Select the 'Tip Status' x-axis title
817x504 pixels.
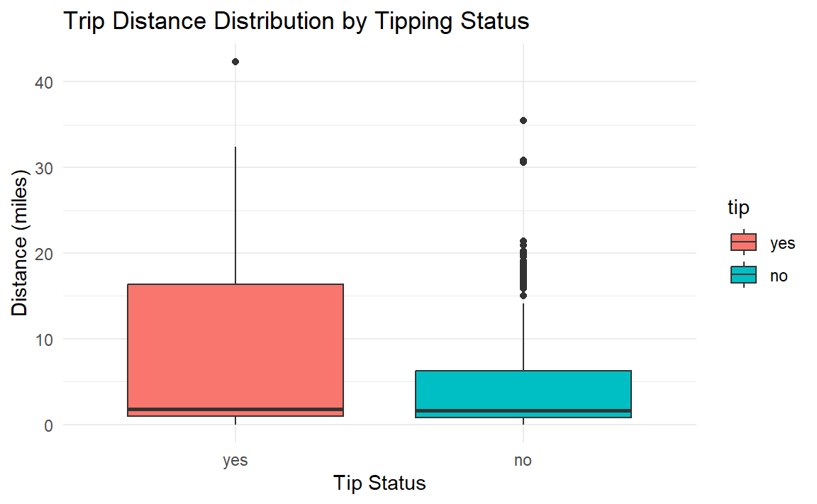click(379, 483)
